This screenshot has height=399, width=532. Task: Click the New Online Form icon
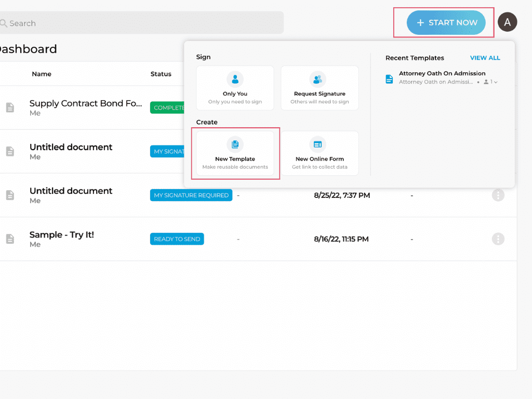[x=317, y=144]
